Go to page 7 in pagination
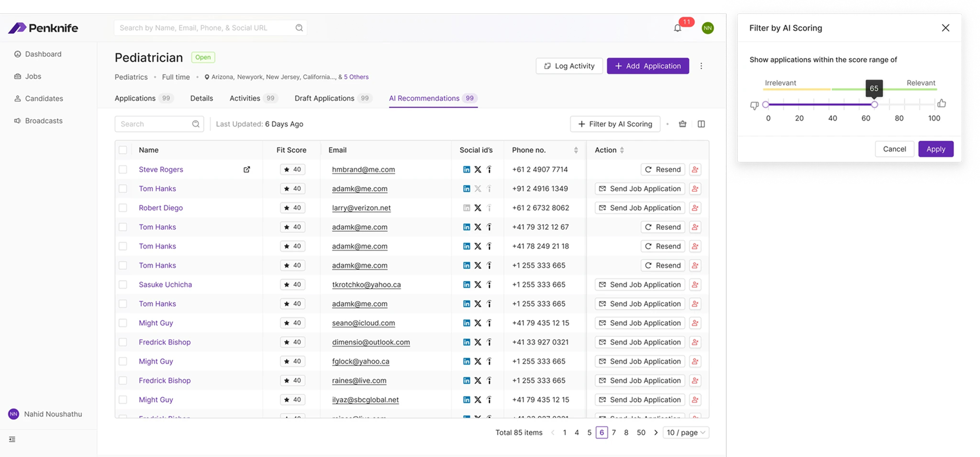This screenshot has width=980, height=457. tap(614, 433)
